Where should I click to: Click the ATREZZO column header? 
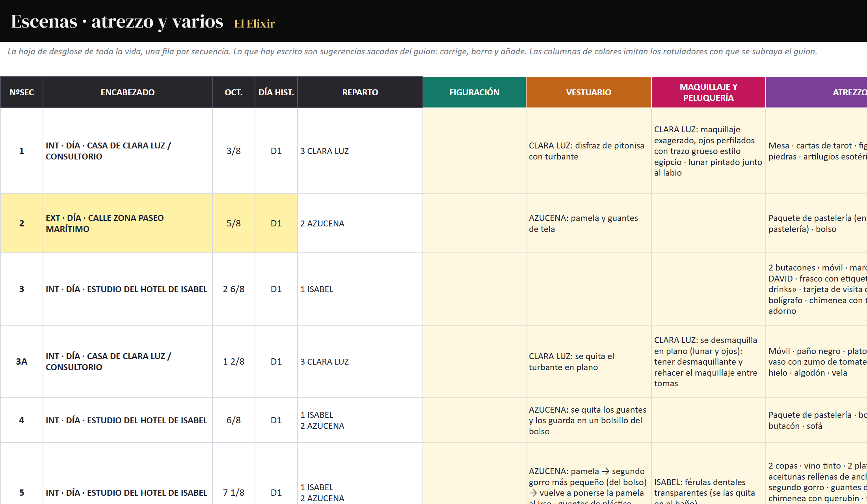[817, 92]
